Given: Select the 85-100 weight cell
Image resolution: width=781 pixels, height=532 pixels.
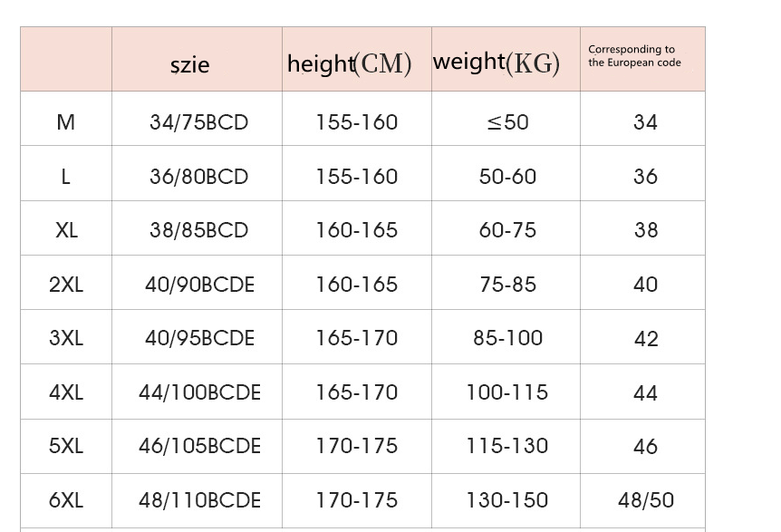Looking at the screenshot, I should 507,338.
